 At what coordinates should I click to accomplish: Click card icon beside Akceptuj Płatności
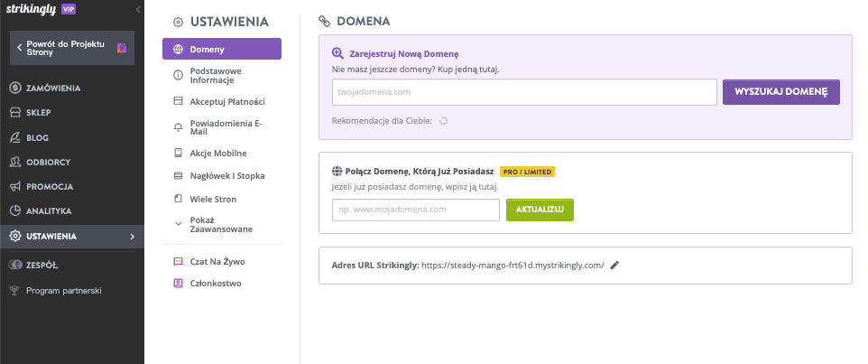pyautogui.click(x=179, y=102)
